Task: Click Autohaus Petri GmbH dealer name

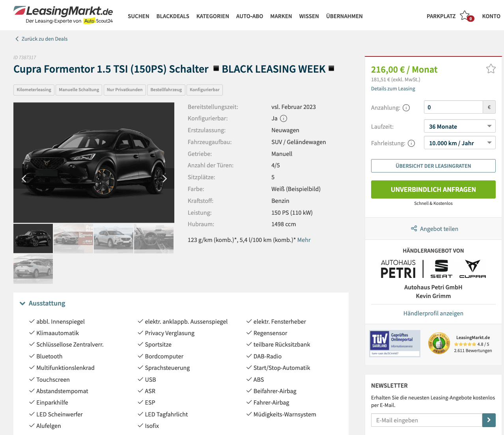Action: pos(433,287)
